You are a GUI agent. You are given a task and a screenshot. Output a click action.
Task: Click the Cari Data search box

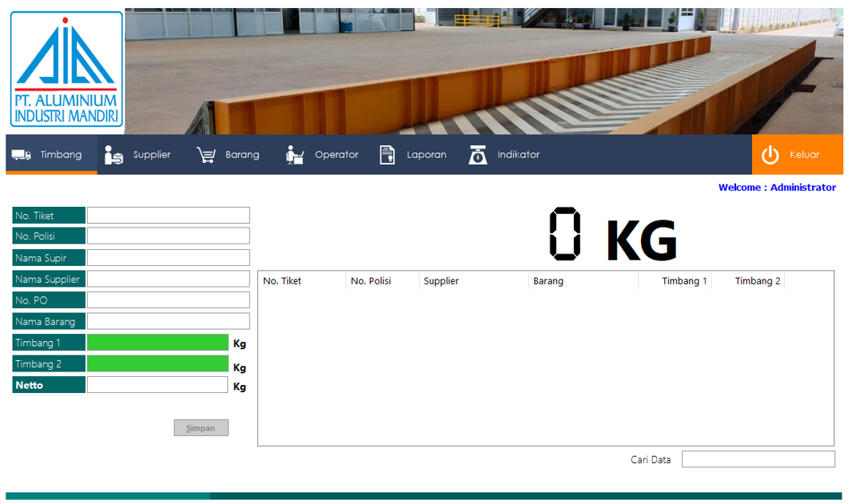(x=758, y=459)
